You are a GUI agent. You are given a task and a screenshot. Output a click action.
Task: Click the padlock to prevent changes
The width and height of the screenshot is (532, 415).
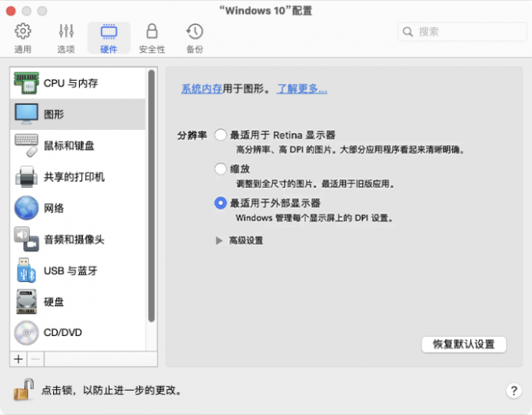click(24, 389)
